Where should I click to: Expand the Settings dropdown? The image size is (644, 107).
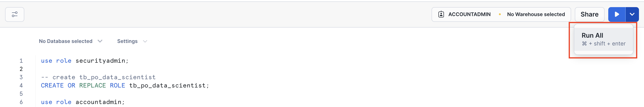(x=132, y=41)
